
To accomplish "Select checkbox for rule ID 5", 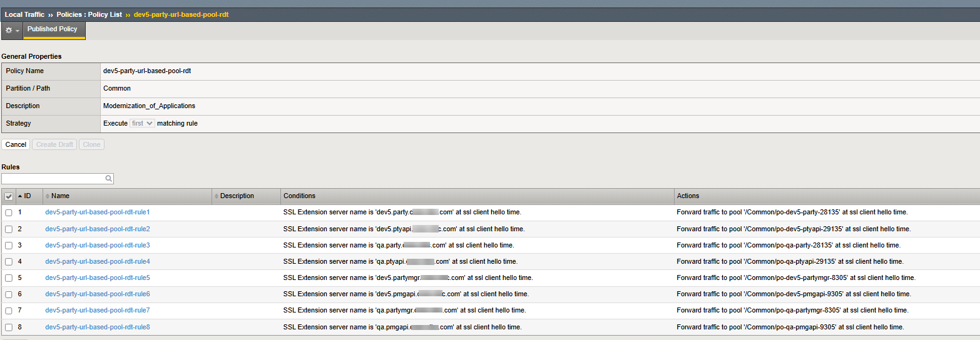I will (9, 277).
